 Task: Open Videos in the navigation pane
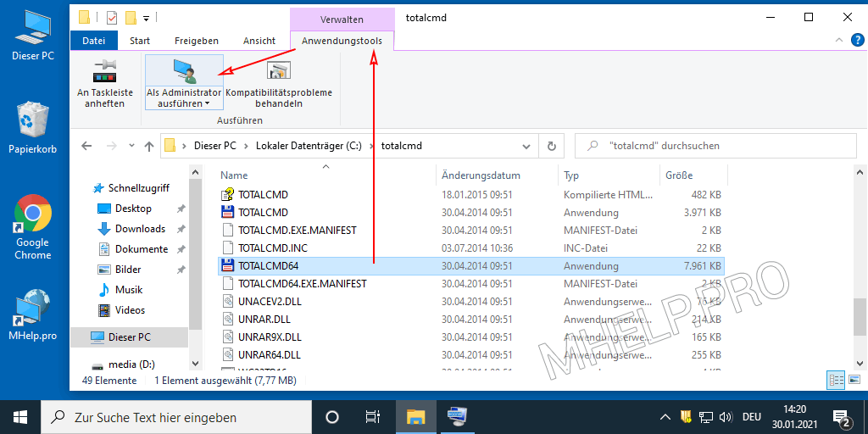(130, 310)
